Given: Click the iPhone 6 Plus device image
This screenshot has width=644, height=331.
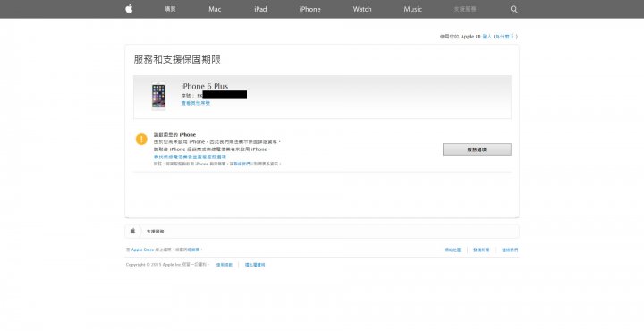Looking at the screenshot, I should (x=158, y=97).
